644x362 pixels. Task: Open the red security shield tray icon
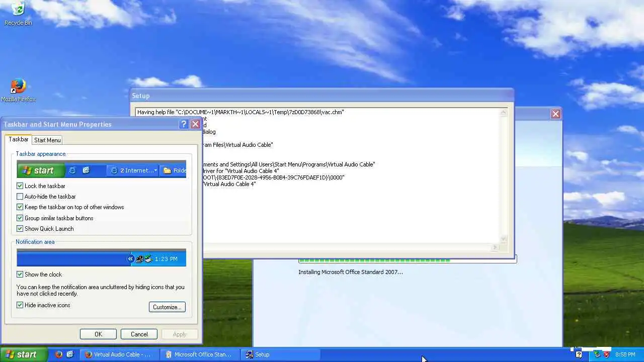tap(607, 354)
